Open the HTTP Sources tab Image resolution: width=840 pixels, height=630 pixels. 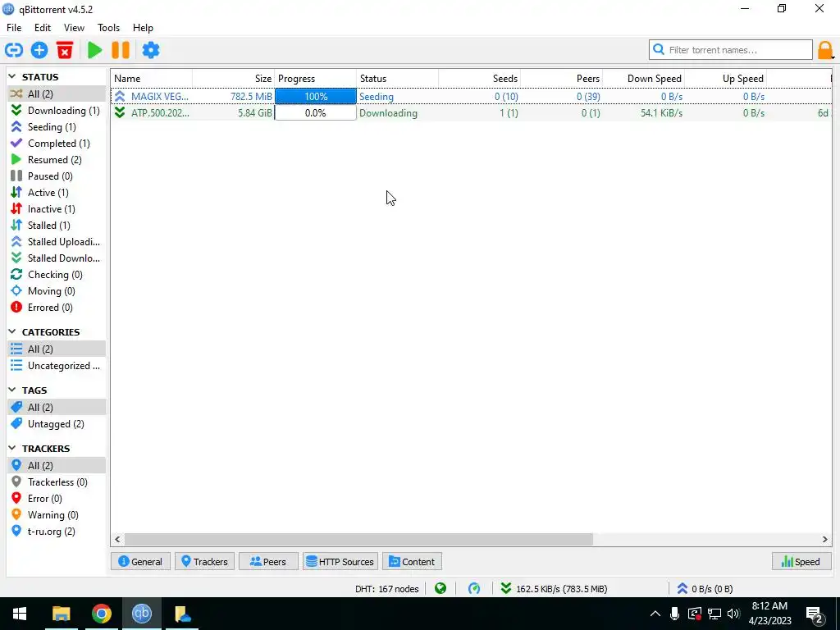click(340, 561)
